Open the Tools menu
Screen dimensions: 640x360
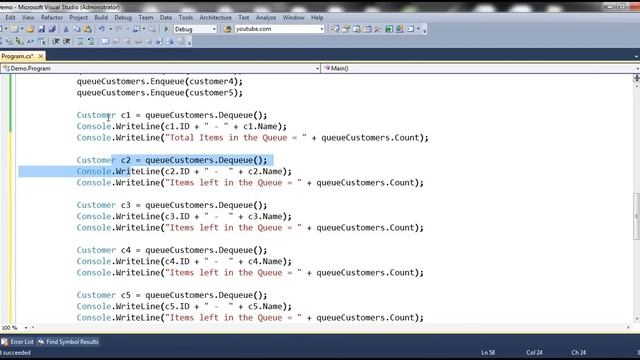[185, 18]
